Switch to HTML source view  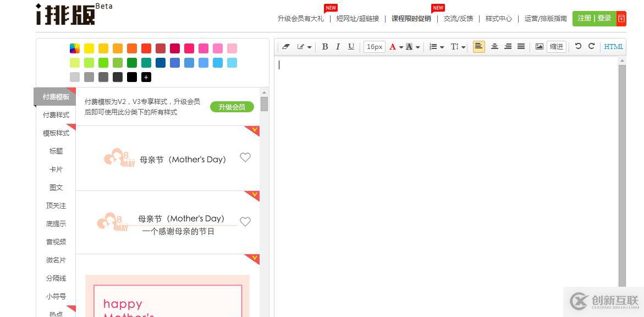[614, 46]
